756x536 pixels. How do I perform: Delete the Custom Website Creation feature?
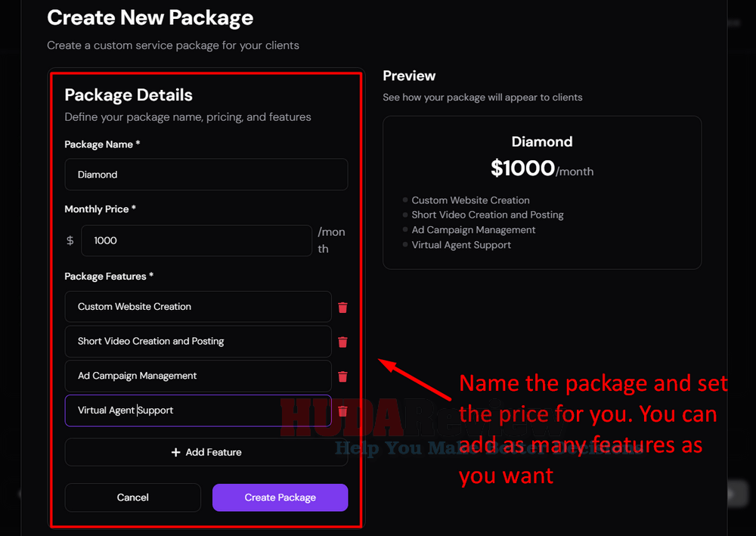click(342, 308)
